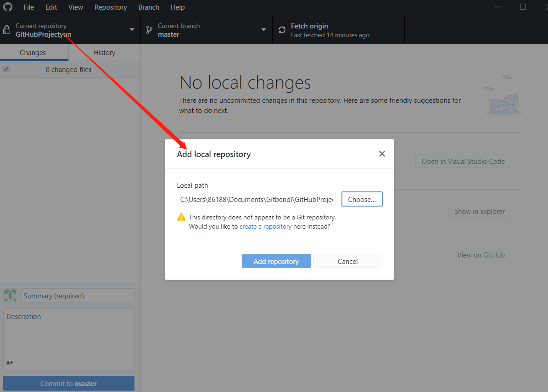548x392 pixels.
Task: Open the Branch menu
Action: pyautogui.click(x=149, y=7)
